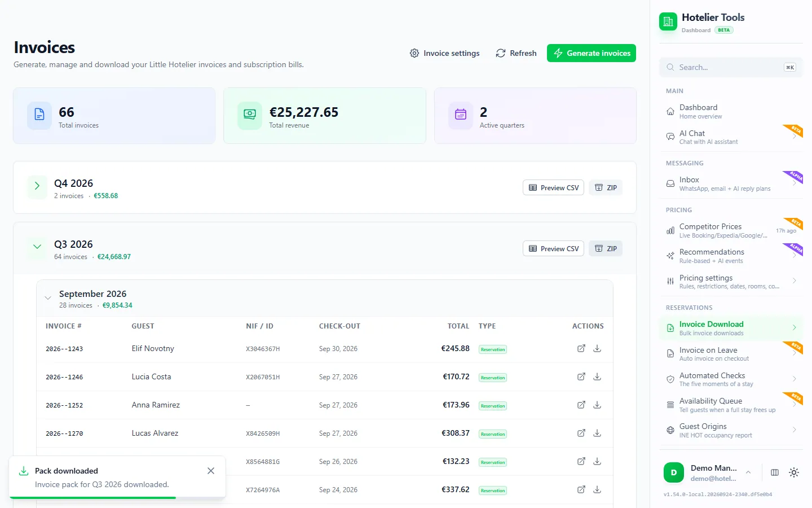Switch theme with the sun icon
Screen dimensions: 812x508
pos(794,472)
